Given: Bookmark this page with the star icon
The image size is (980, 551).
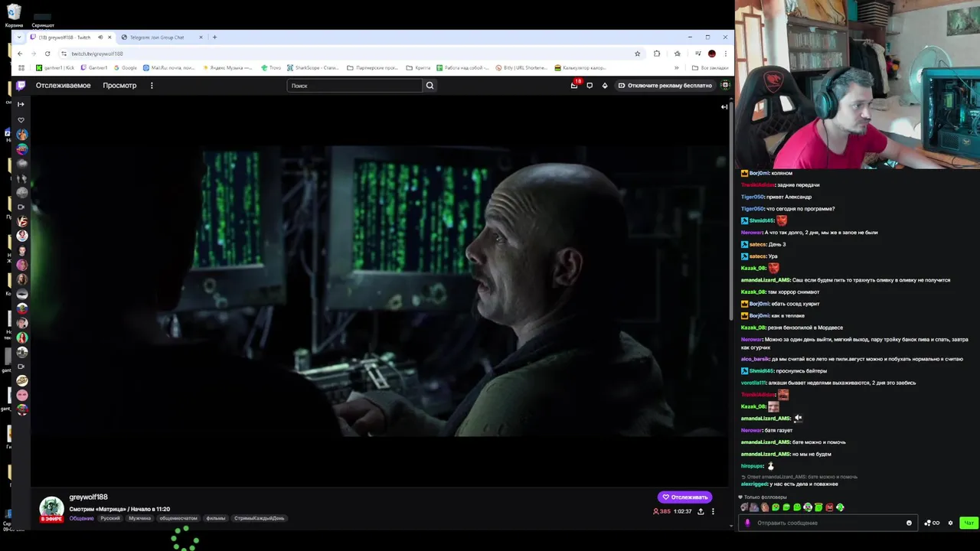Looking at the screenshot, I should pyautogui.click(x=637, y=54).
